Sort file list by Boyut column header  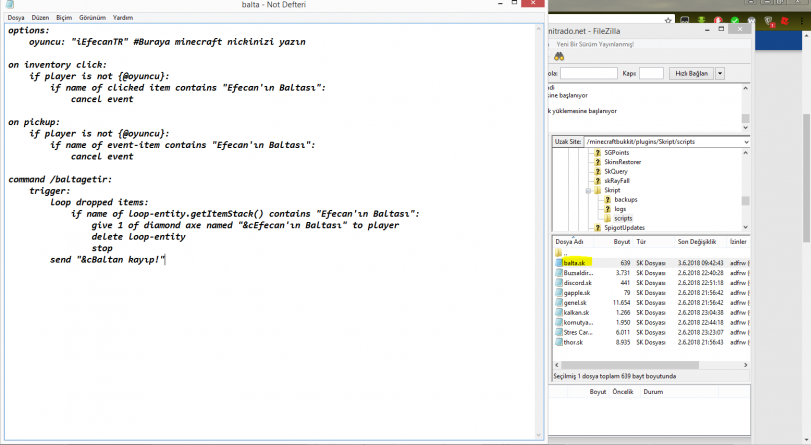(x=622, y=242)
